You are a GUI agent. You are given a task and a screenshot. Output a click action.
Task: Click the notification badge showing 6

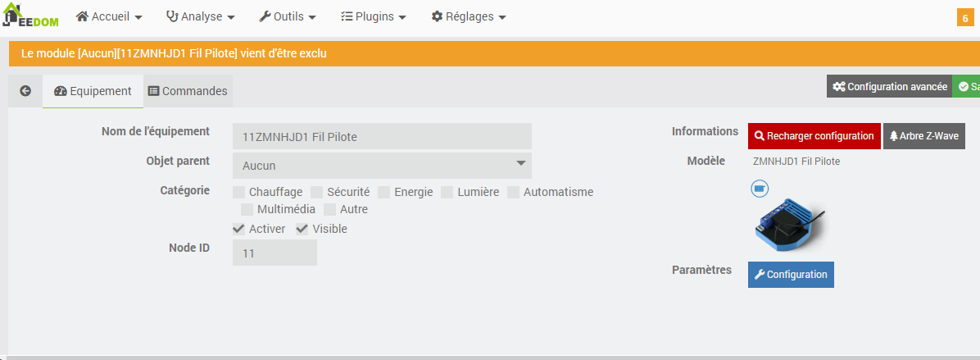[x=965, y=17]
